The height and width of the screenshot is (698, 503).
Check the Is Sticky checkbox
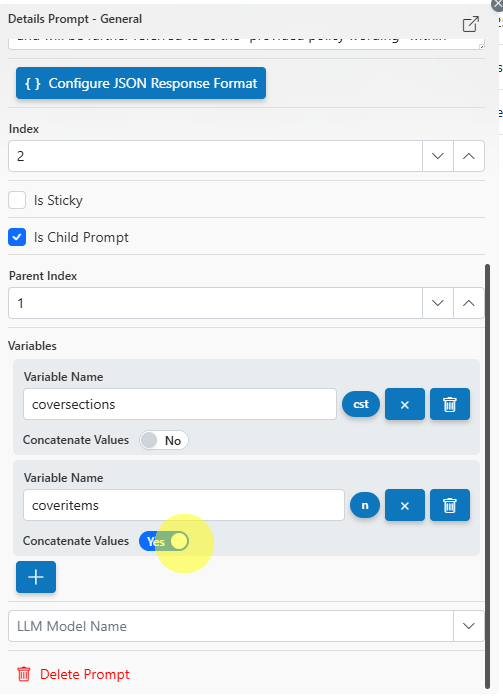click(x=17, y=200)
